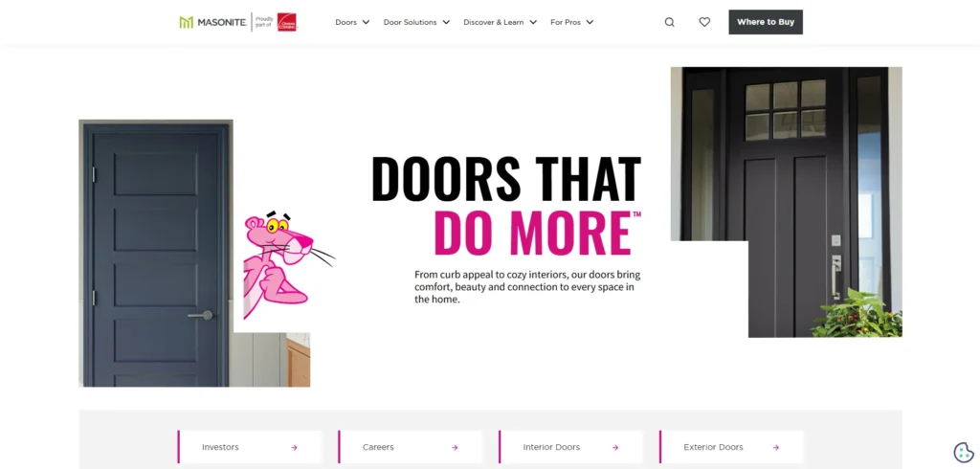Click the arrow in the Exterior Doors card
The height and width of the screenshot is (469, 980).
click(775, 448)
